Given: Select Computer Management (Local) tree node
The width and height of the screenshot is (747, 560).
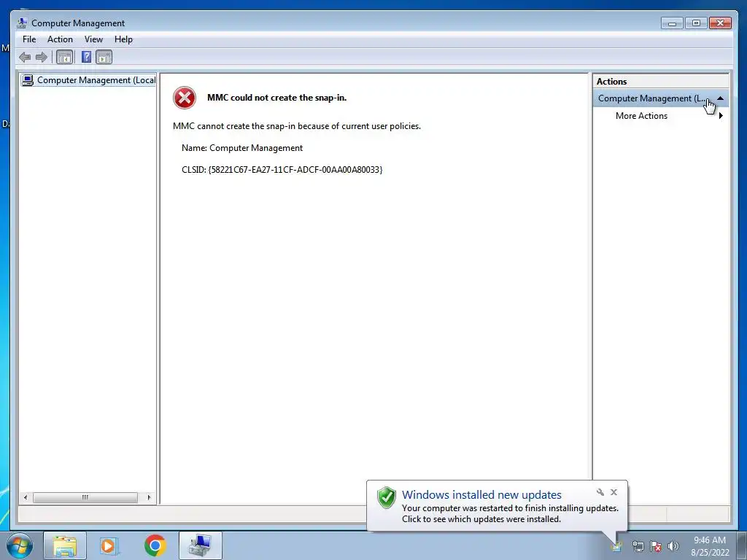Looking at the screenshot, I should point(88,80).
